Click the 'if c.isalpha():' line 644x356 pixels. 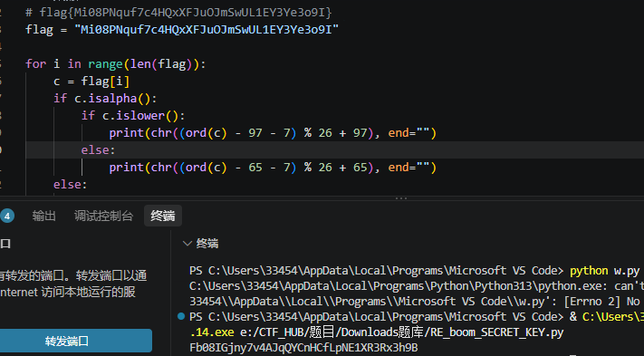tap(105, 99)
